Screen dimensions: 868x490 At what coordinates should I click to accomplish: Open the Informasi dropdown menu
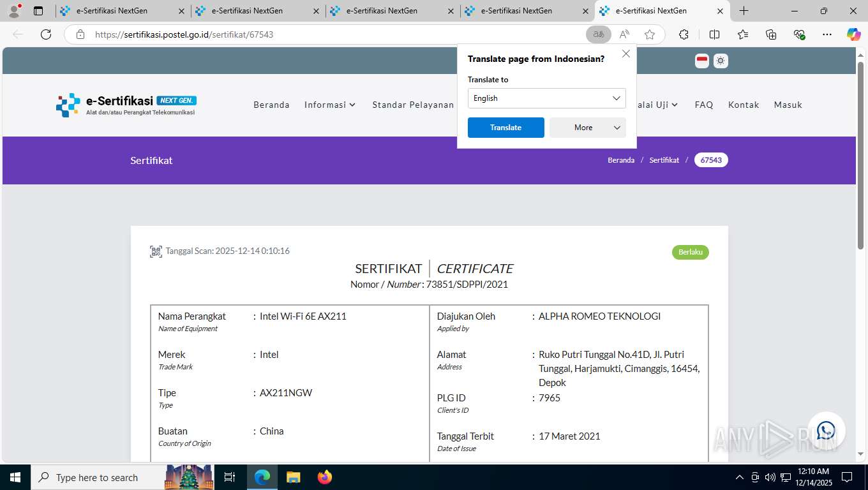[330, 105]
